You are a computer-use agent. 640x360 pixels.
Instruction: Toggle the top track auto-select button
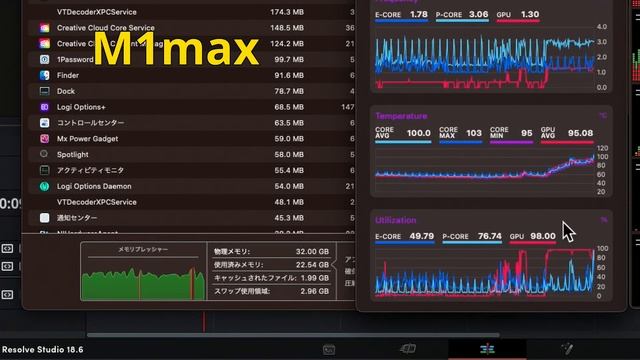tap(7, 248)
